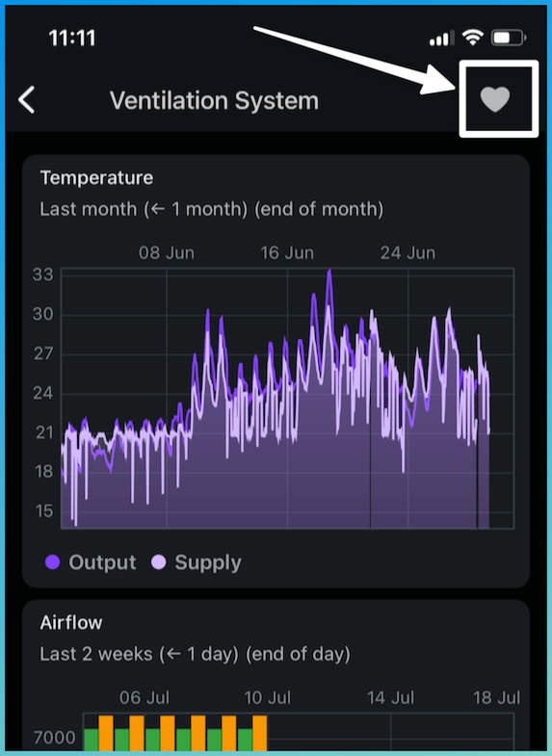This screenshot has height=756, width=552.
Task: Select the 06 Jul airflow axis label
Action: pyautogui.click(x=145, y=697)
